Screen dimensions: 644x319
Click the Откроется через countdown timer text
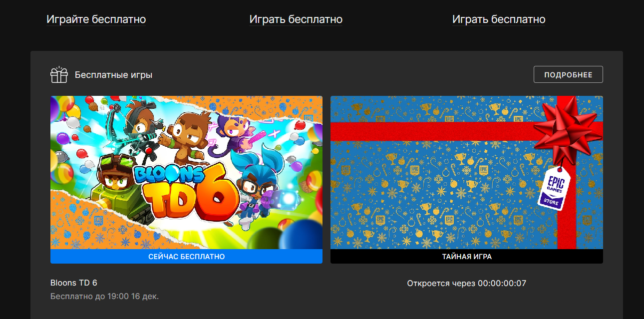pyautogui.click(x=467, y=284)
